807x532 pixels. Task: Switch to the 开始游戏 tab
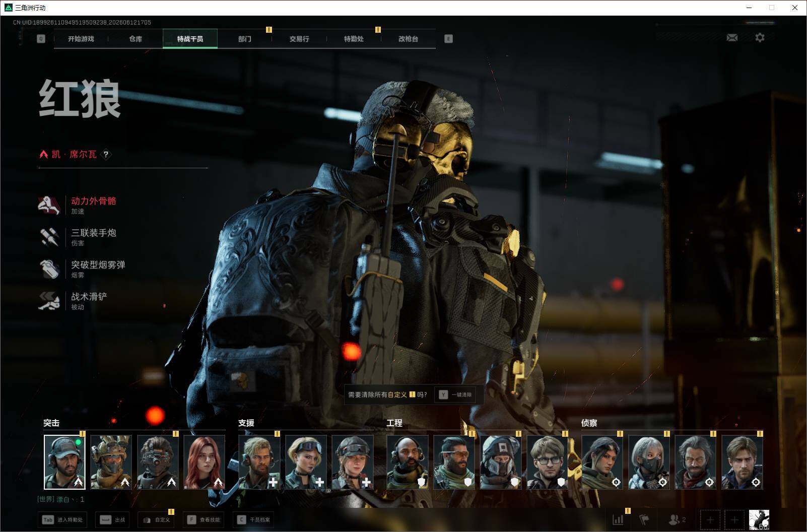(x=81, y=39)
